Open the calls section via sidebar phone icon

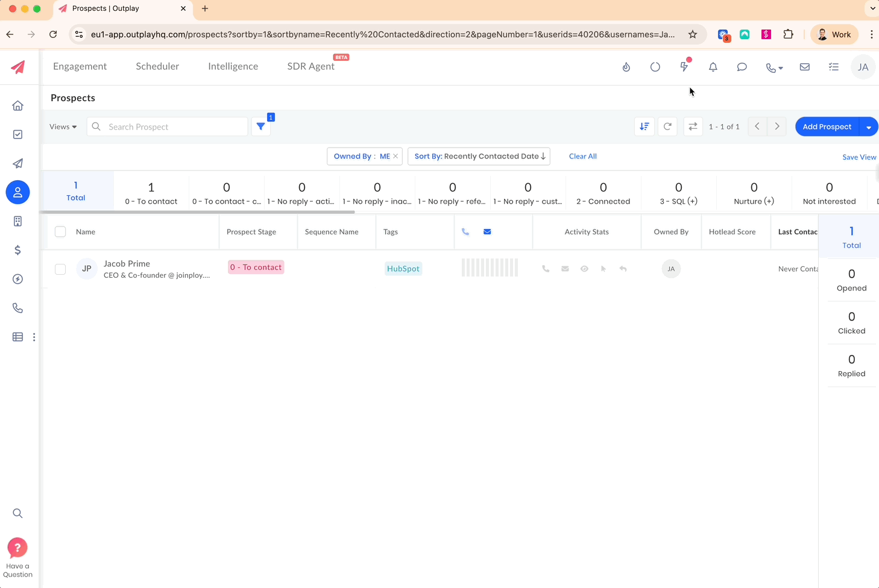[17, 308]
